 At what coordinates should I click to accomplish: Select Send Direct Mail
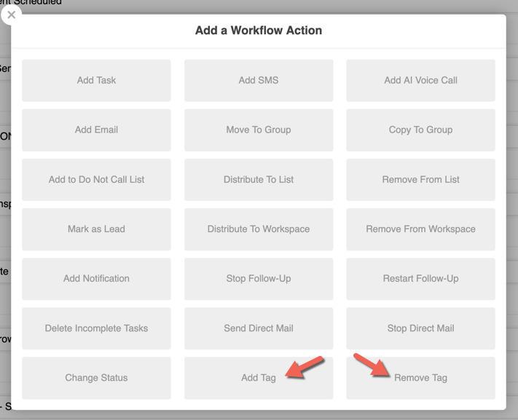[259, 328]
